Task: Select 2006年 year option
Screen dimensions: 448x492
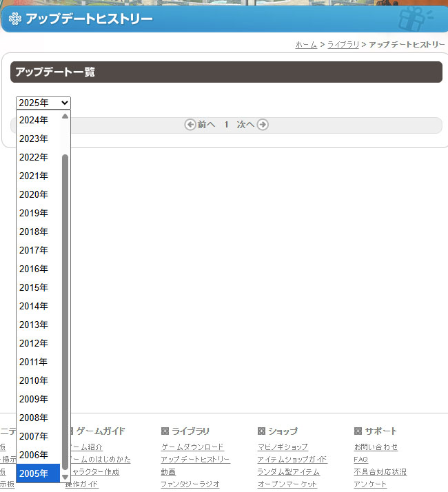Action: coord(38,455)
